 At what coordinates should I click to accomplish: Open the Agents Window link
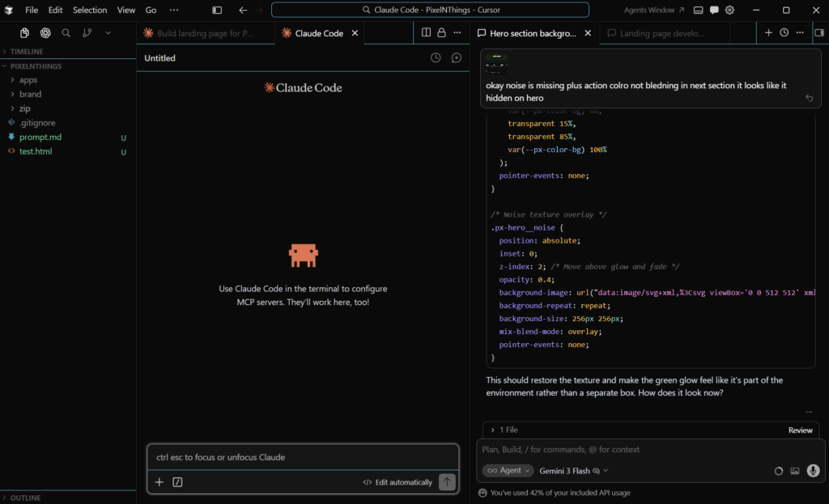[x=653, y=10]
